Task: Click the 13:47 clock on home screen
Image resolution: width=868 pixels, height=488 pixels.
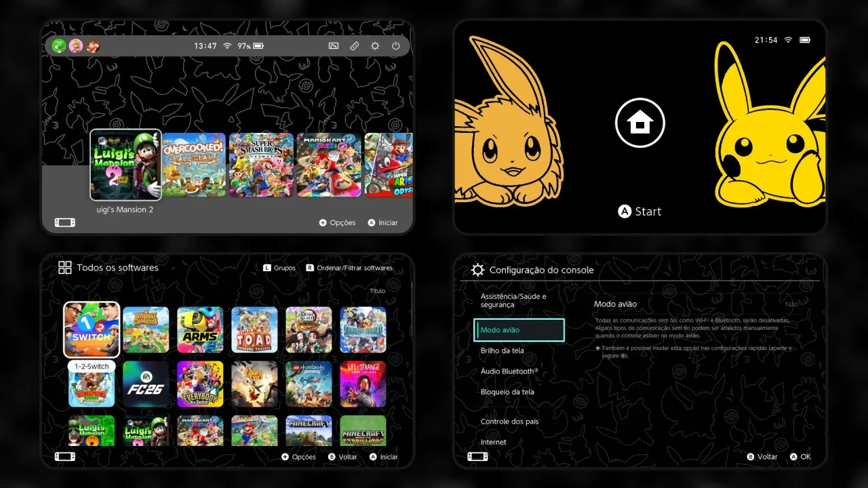Action: (x=205, y=46)
